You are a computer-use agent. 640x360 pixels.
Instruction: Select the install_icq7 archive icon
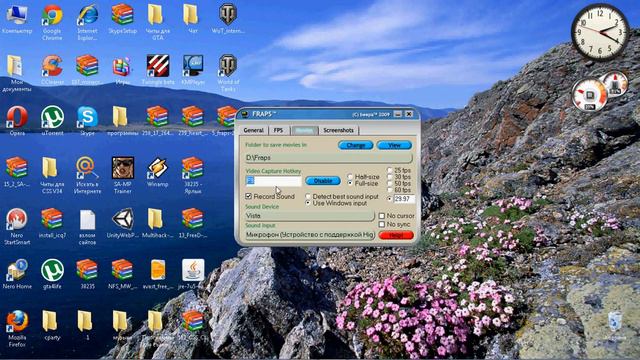click(52, 223)
